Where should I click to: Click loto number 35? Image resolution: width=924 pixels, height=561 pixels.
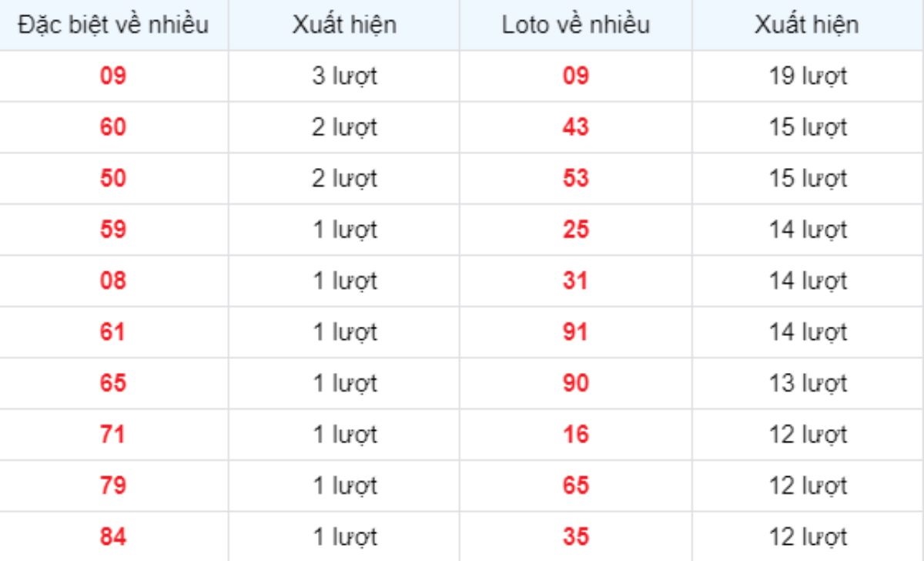575,536
